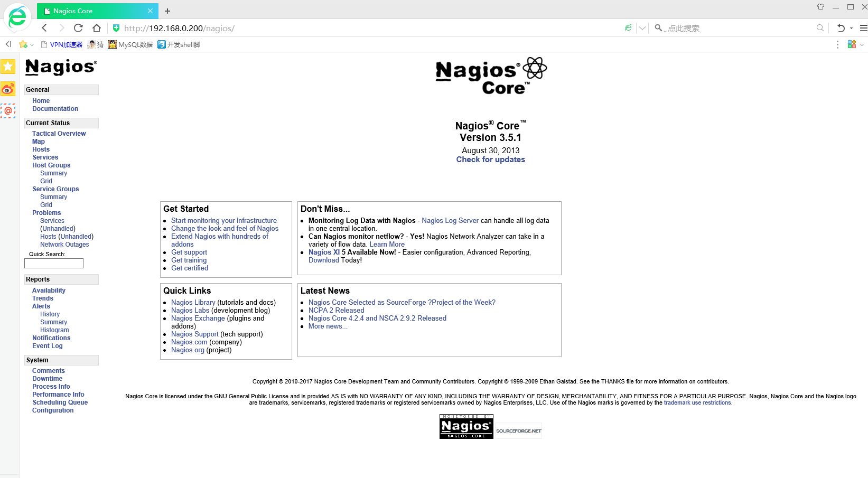Open the Alerts Histogram report
The width and height of the screenshot is (868, 478).
(x=54, y=330)
